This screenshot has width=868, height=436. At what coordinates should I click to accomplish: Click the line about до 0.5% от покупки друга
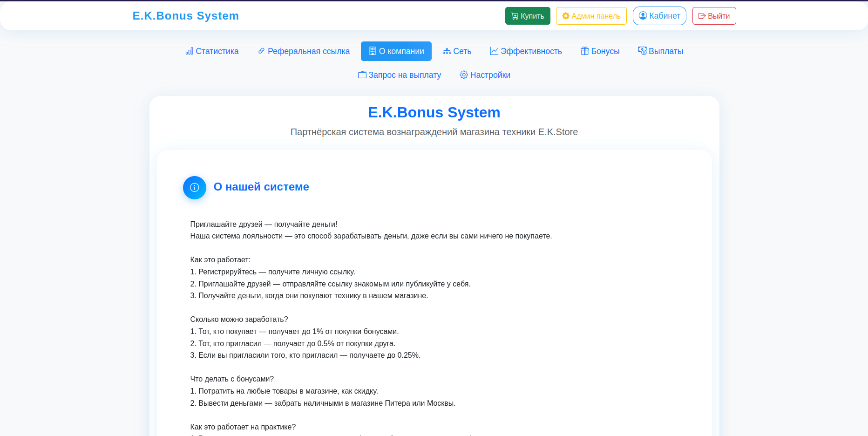coord(293,344)
